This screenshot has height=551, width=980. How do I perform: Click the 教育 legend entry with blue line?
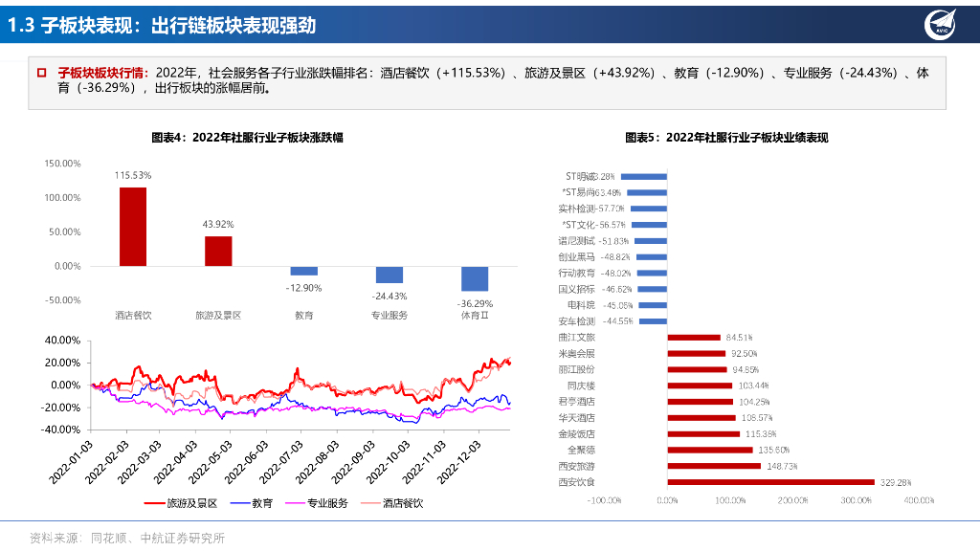(252, 503)
